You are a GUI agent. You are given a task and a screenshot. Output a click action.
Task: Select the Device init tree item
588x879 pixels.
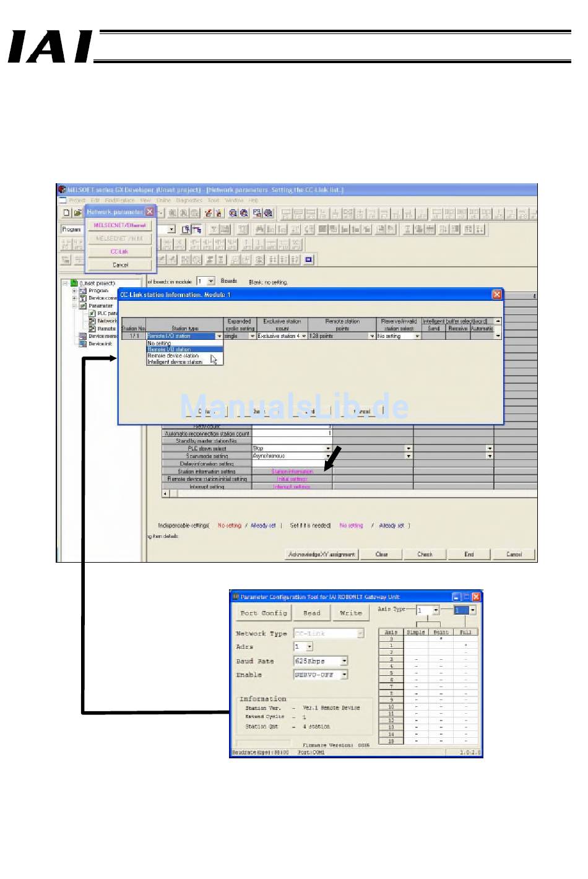(100, 344)
